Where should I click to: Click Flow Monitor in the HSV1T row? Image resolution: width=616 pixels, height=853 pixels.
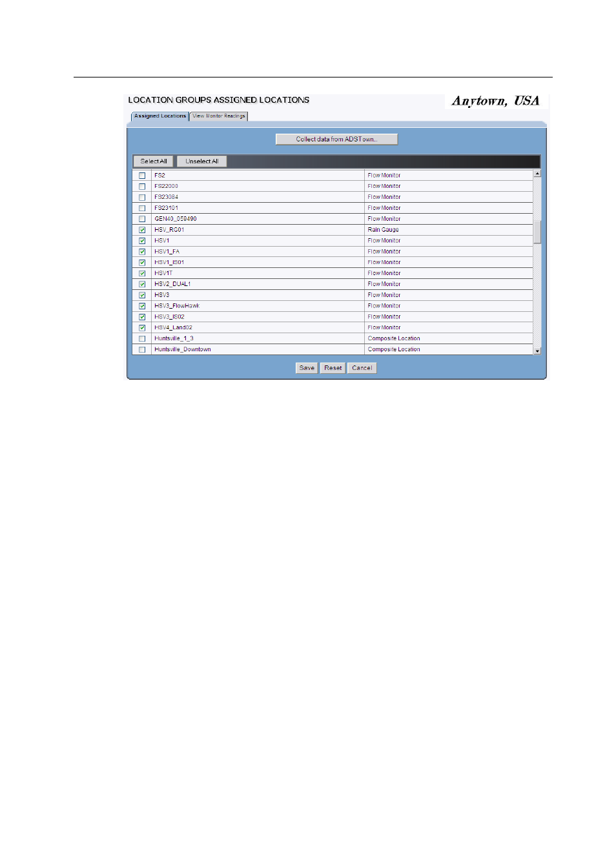click(384, 273)
